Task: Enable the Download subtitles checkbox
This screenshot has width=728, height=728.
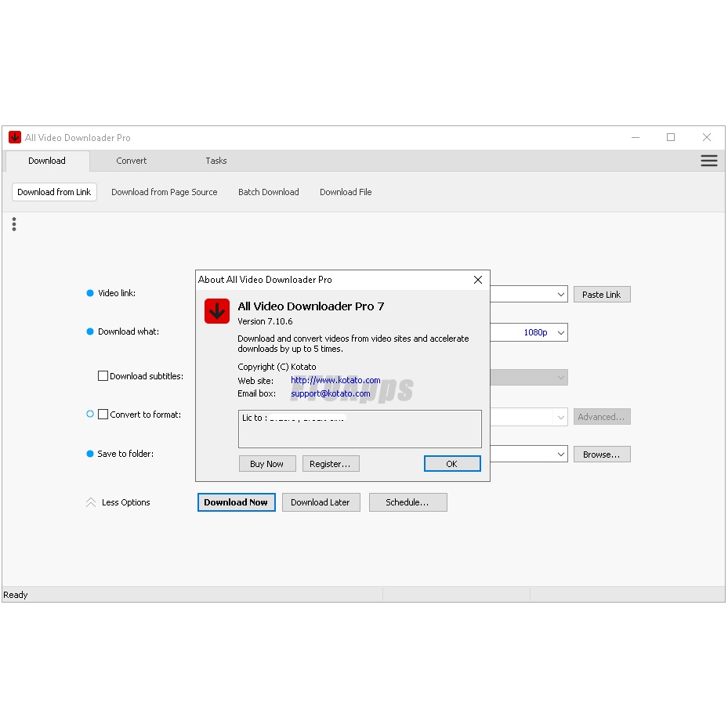Action: coord(103,375)
